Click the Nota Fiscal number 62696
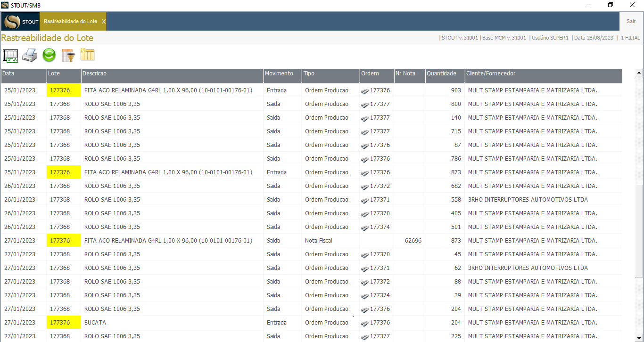The image size is (644, 342). (413, 241)
